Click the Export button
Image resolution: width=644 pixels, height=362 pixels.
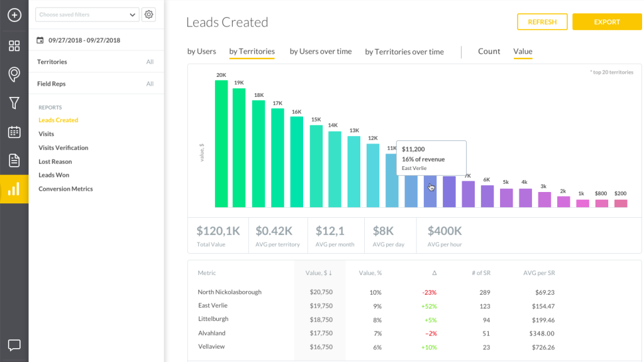[x=607, y=22]
